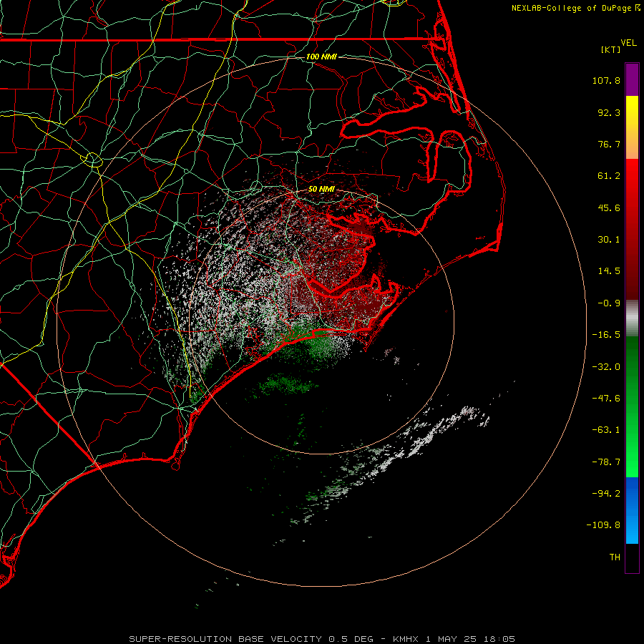
Task: Select the 61.2 scale value
Action: click(609, 176)
